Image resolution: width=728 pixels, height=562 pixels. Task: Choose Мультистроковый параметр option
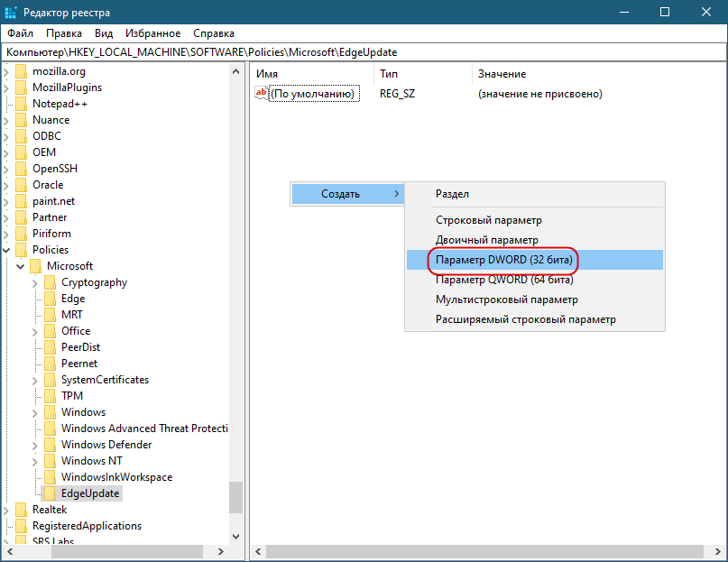tap(534, 299)
